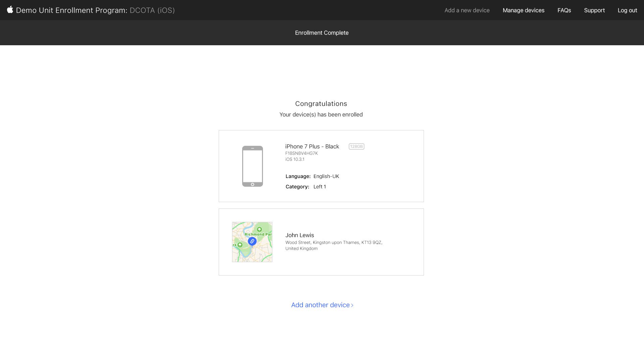Click the iPhone device illustration icon

click(253, 166)
